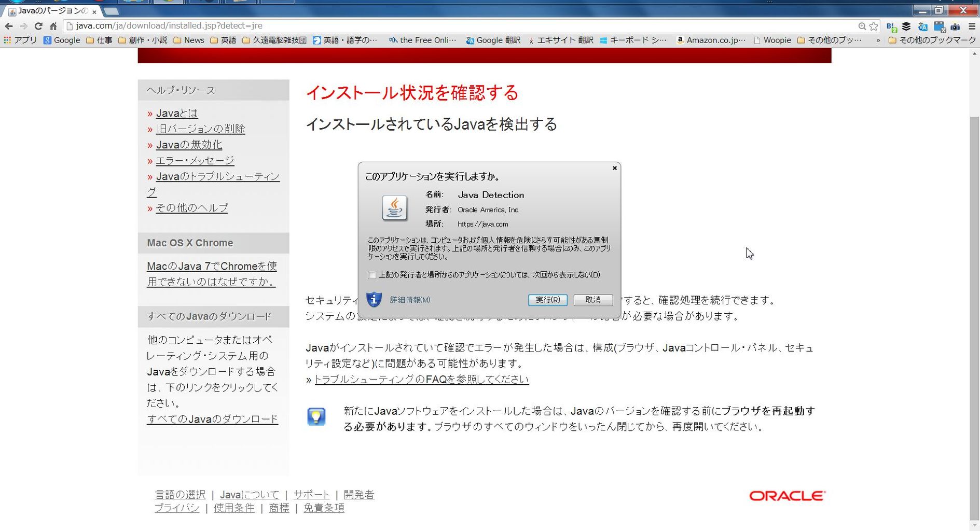Open the その他のヘルプ link
The width and height of the screenshot is (980, 531).
coord(192,208)
